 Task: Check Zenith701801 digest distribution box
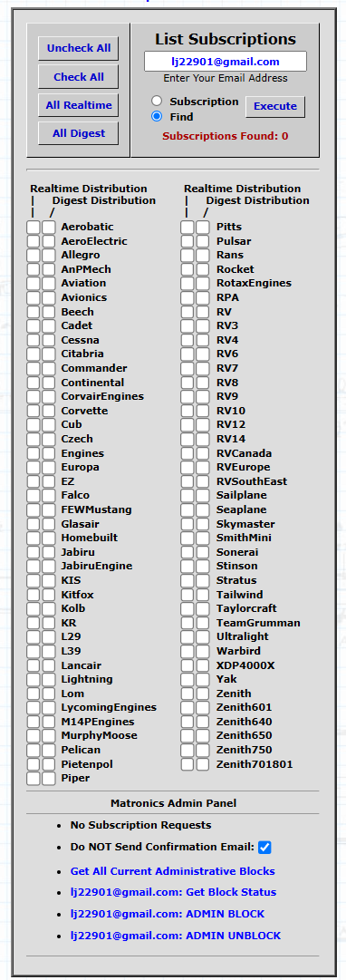click(x=203, y=763)
